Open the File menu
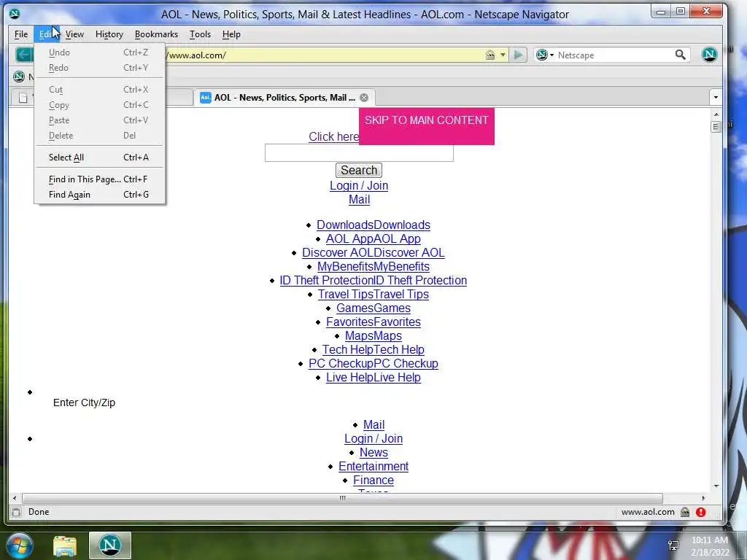This screenshot has height=560, width=747. point(21,34)
